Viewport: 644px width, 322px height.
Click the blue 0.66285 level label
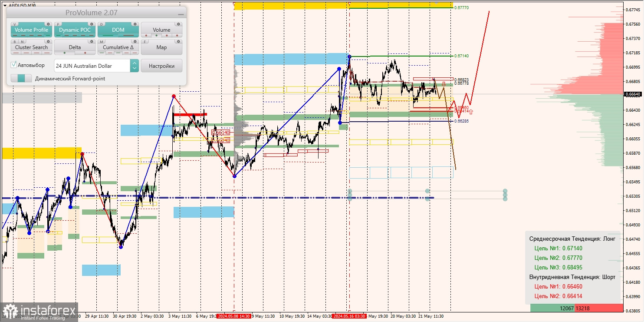point(461,121)
